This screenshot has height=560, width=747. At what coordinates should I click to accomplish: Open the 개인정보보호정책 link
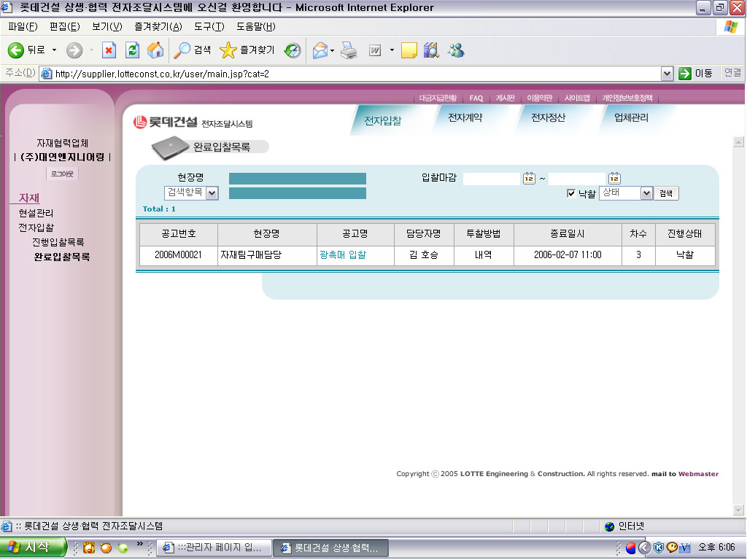coord(627,98)
